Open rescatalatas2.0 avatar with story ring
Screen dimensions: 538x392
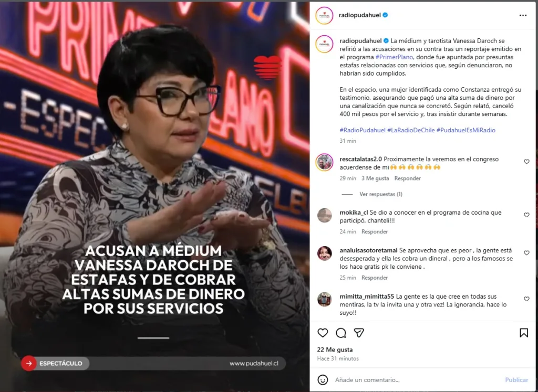pos(324,163)
